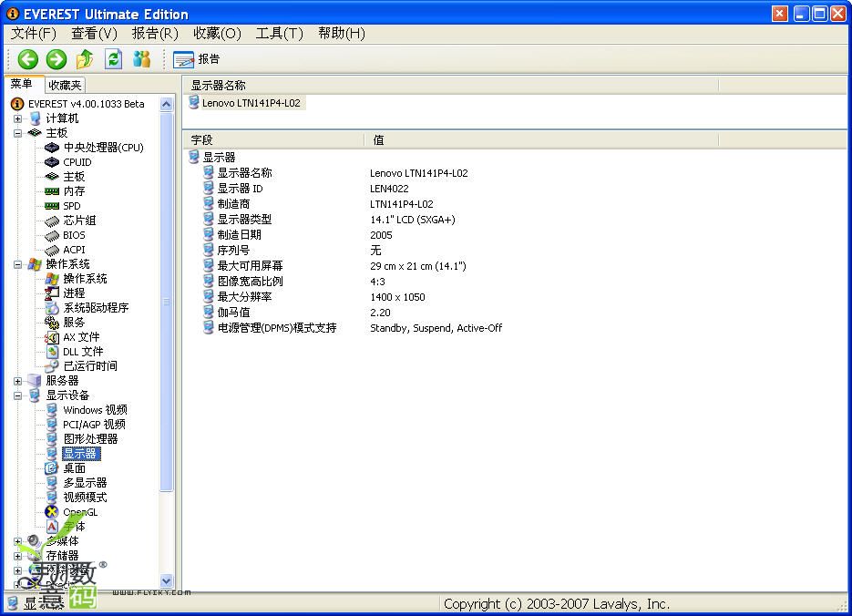852x616 pixels.
Task: Select the ACPI tree item
Action: [x=74, y=250]
